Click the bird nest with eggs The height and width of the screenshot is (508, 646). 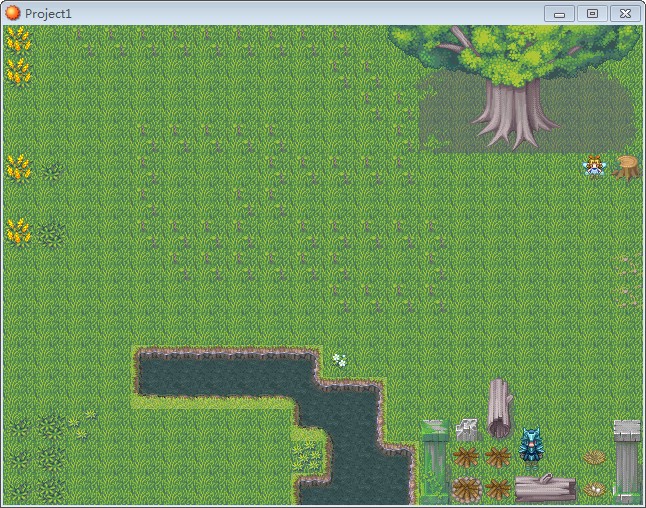(594, 489)
